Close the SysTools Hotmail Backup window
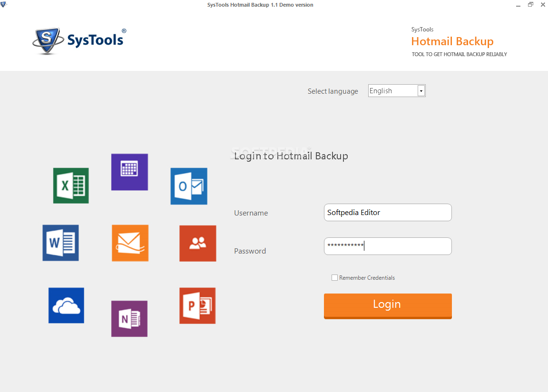548x392 pixels. click(x=543, y=5)
